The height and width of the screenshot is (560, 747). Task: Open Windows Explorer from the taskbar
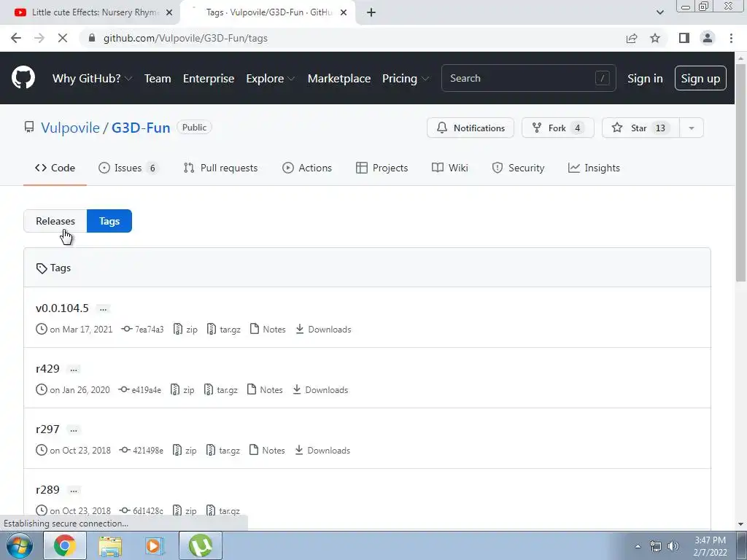click(110, 545)
